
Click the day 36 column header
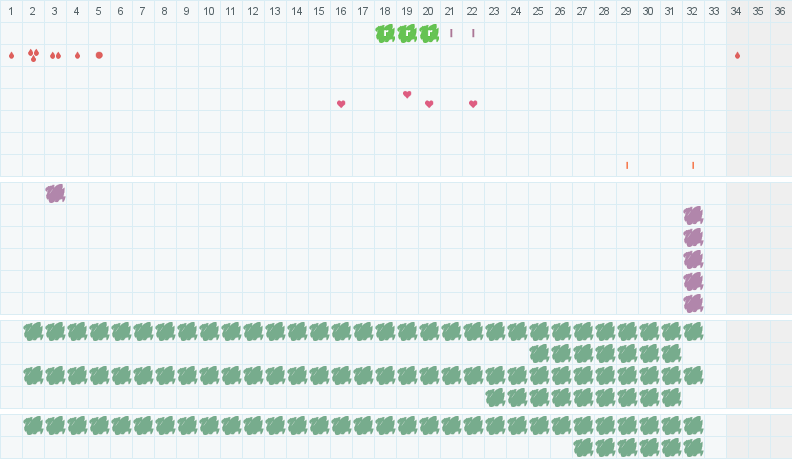coord(780,11)
